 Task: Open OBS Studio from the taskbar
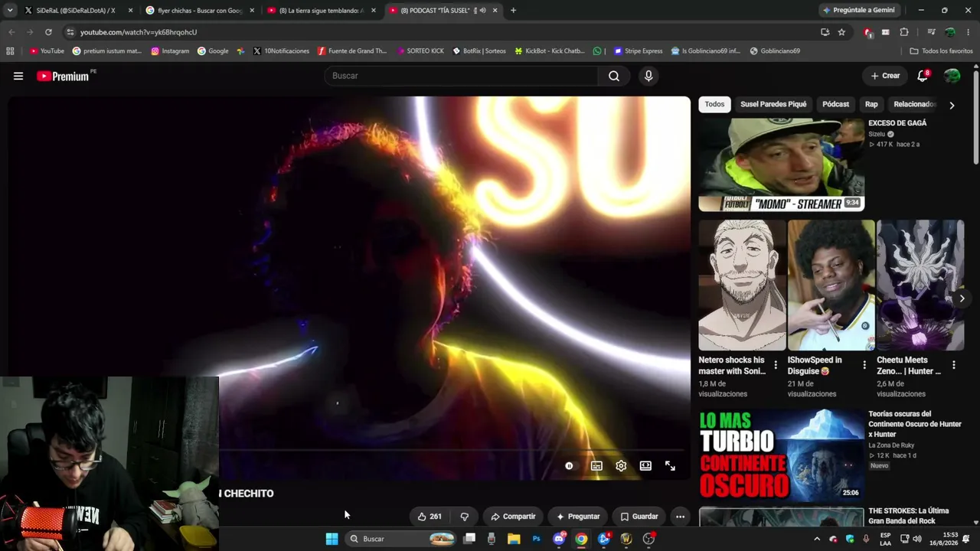coord(648,539)
